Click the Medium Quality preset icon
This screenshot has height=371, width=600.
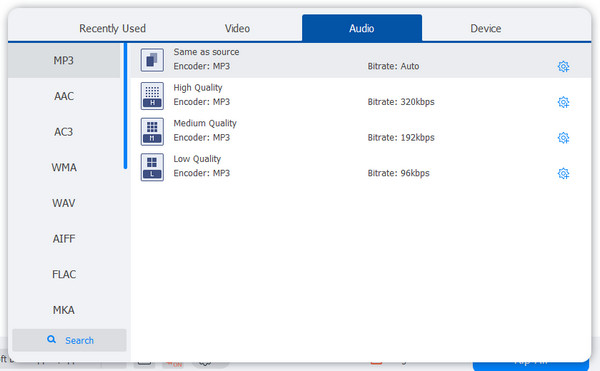[x=152, y=132]
